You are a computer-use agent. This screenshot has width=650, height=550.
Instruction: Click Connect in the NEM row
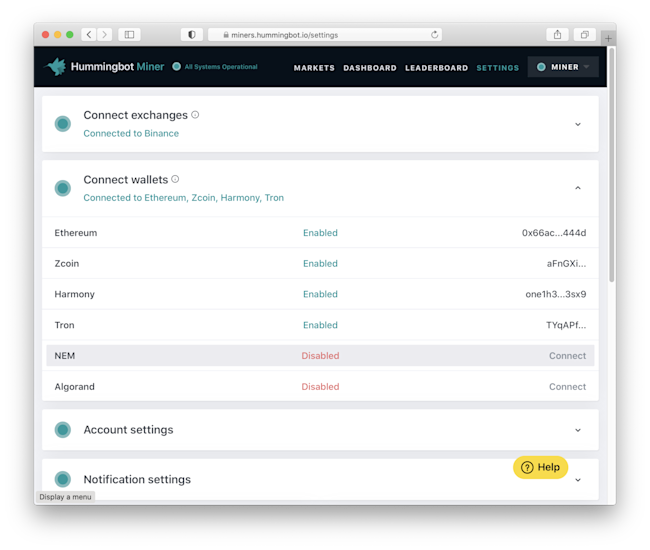[568, 356]
